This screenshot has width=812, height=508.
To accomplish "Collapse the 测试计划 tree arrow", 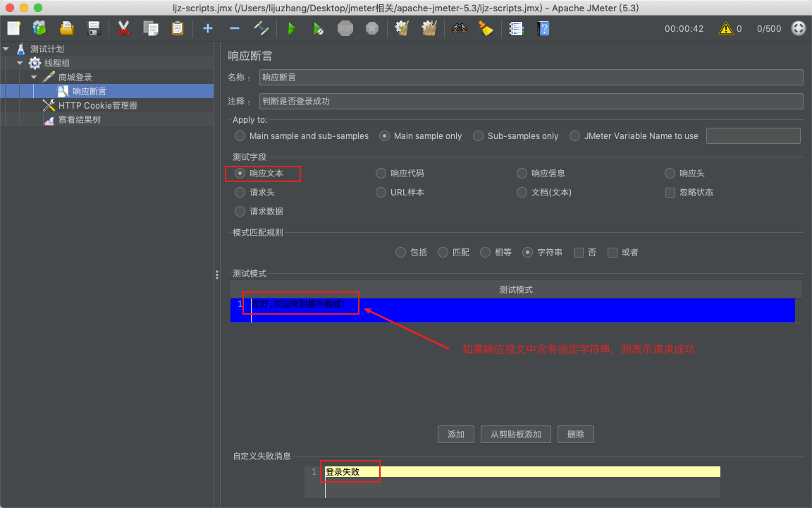I will tap(6, 49).
